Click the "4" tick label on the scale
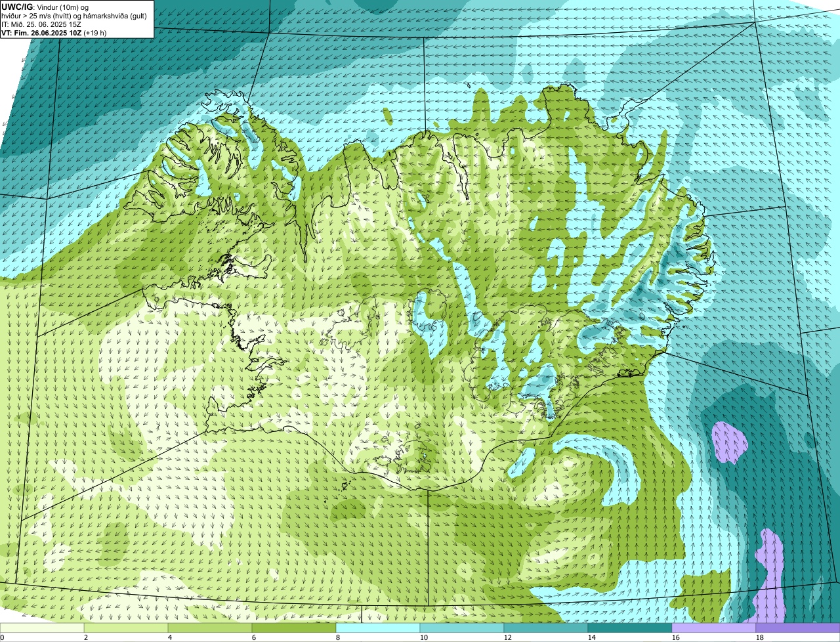This screenshot has height=642, width=840. pyautogui.click(x=170, y=637)
